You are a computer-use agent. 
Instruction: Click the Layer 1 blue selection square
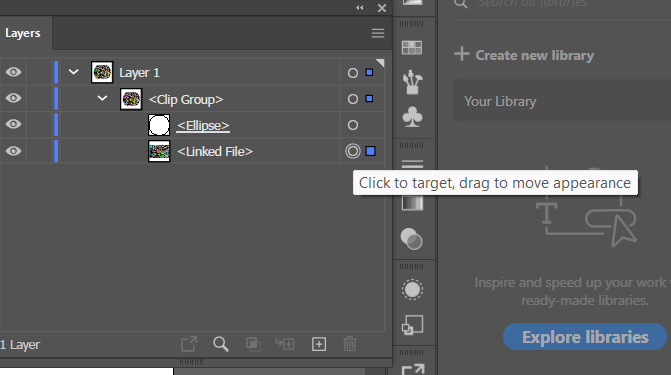[369, 72]
